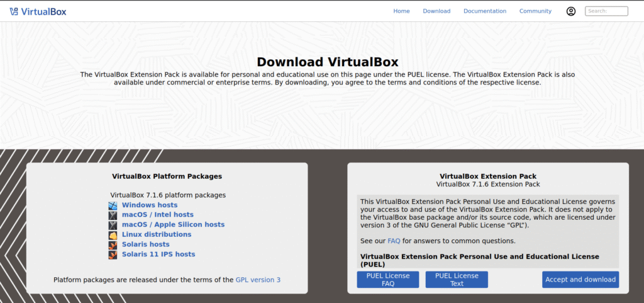Open the macOS / Apple Silicon hosts link

(x=174, y=224)
